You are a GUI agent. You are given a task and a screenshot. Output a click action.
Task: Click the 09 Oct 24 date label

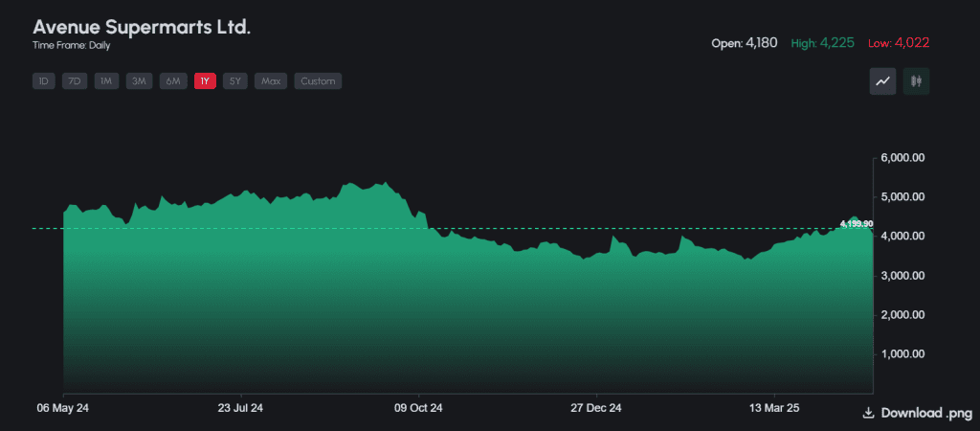[418, 408]
